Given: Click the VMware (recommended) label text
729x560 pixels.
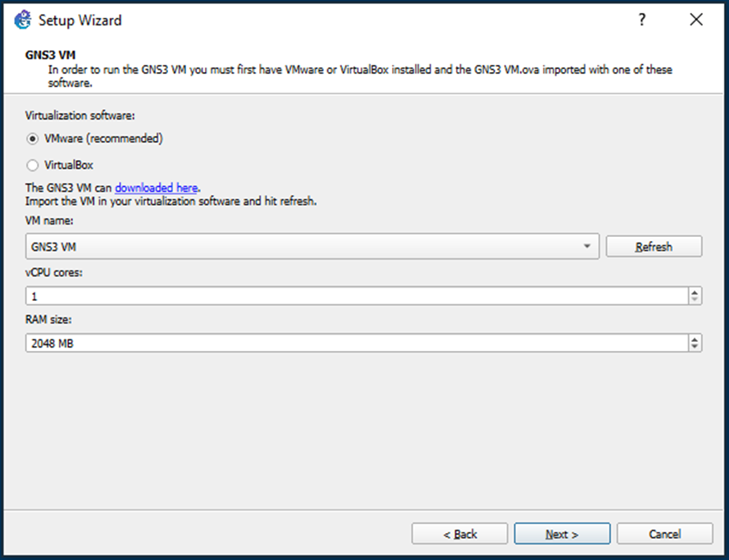Looking at the screenshot, I should (x=103, y=139).
